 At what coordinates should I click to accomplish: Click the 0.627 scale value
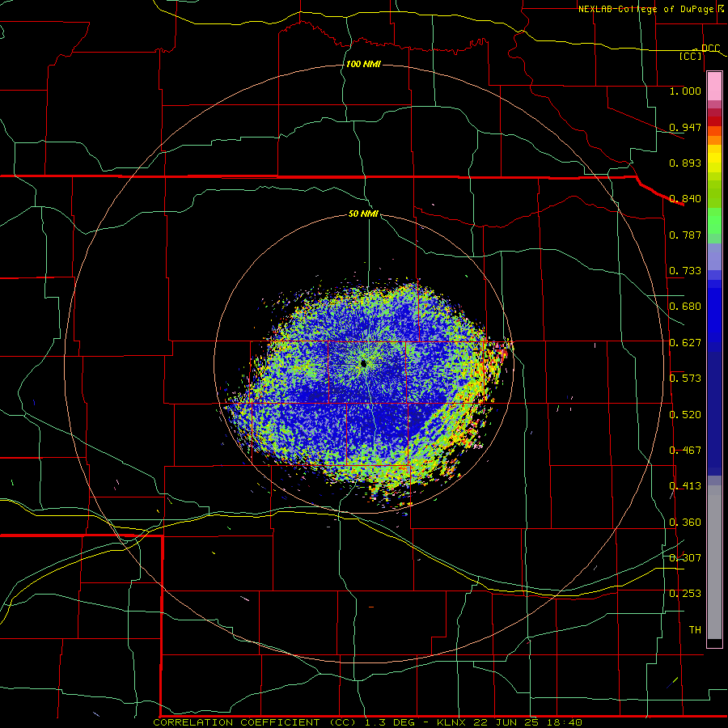click(685, 343)
